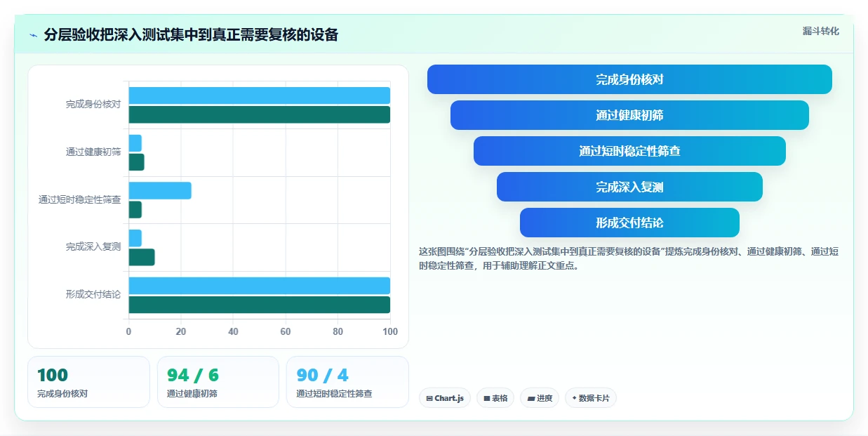Click the dark green bar for 完成身份核对

(259, 114)
